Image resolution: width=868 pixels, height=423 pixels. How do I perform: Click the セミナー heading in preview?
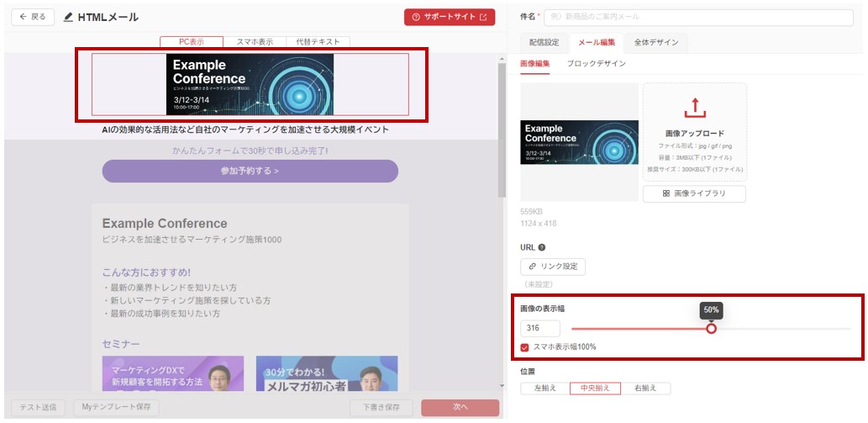tap(121, 344)
